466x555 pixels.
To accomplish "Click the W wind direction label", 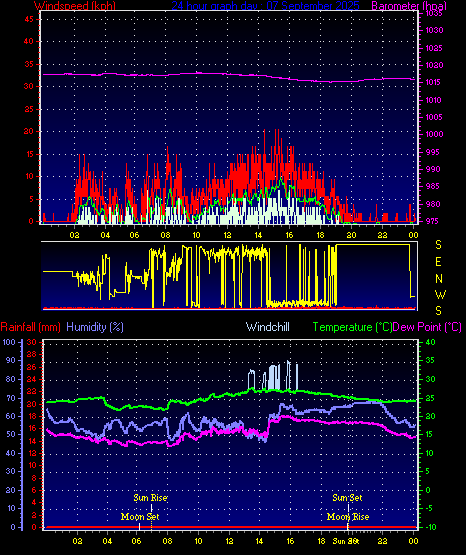I will (x=441, y=294).
